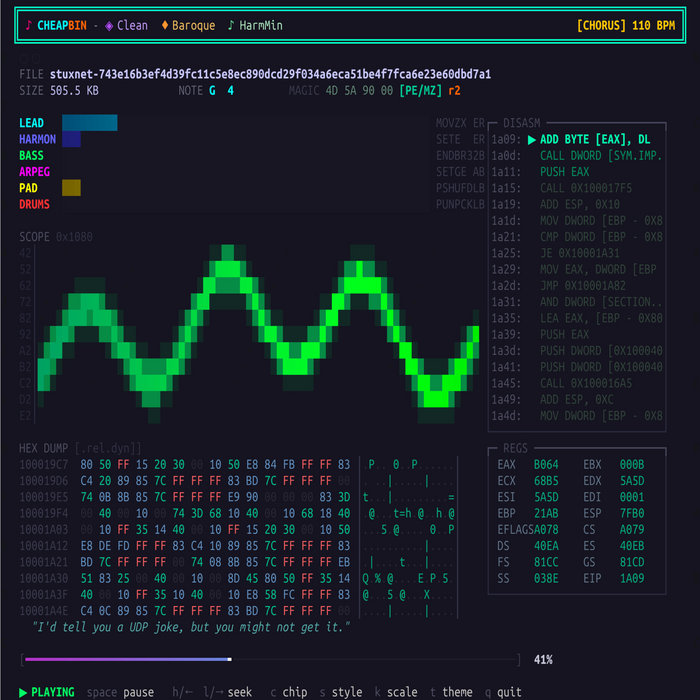The width and height of the screenshot is (700, 700).
Task: Click the CALL DWORD [SYM.IMP. line
Action: [601, 155]
